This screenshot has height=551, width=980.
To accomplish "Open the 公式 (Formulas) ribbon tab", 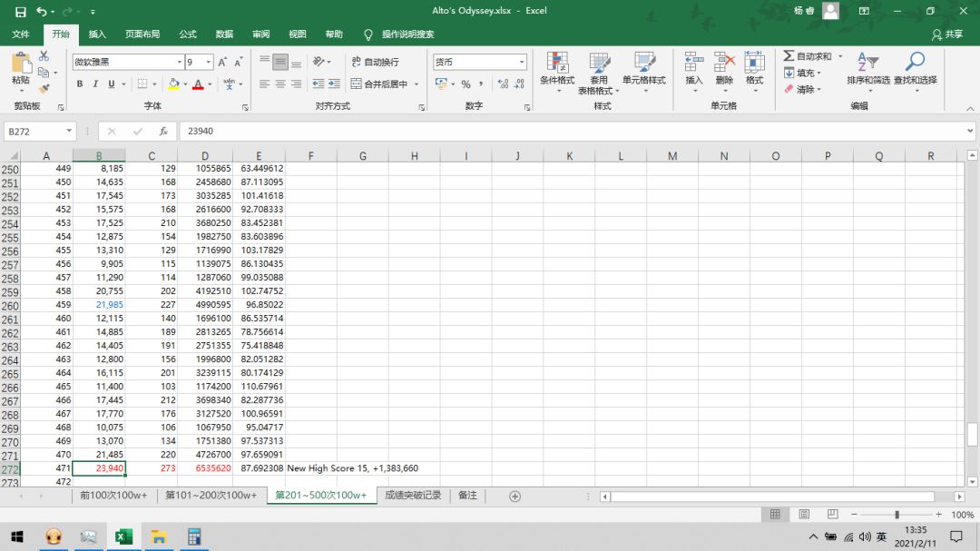I will click(x=188, y=34).
